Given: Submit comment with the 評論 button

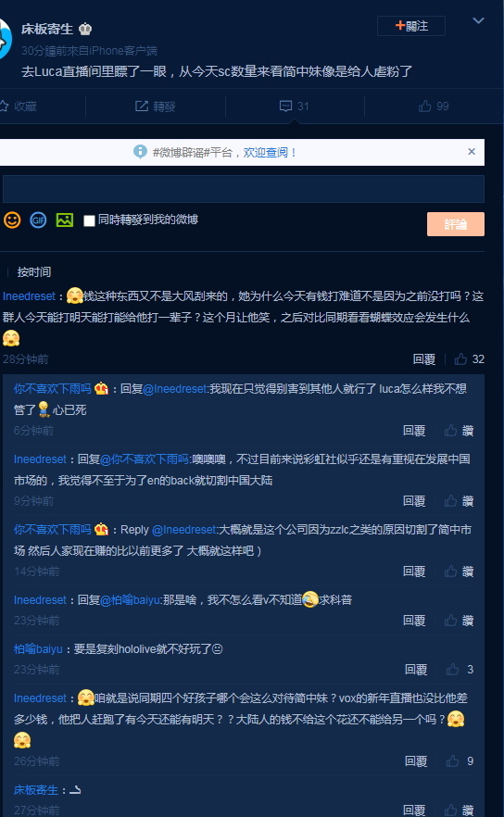Looking at the screenshot, I should click(x=456, y=224).
